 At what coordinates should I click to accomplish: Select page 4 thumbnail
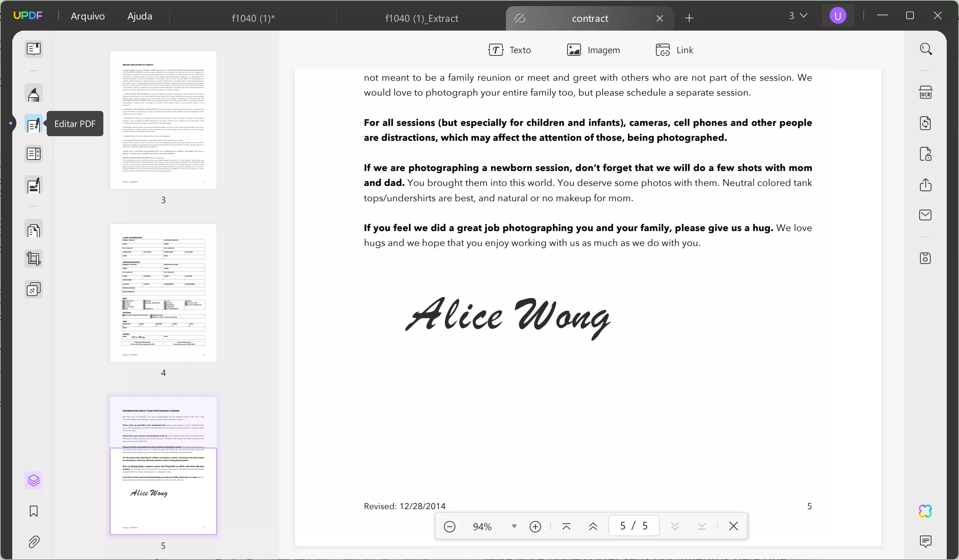tap(163, 293)
